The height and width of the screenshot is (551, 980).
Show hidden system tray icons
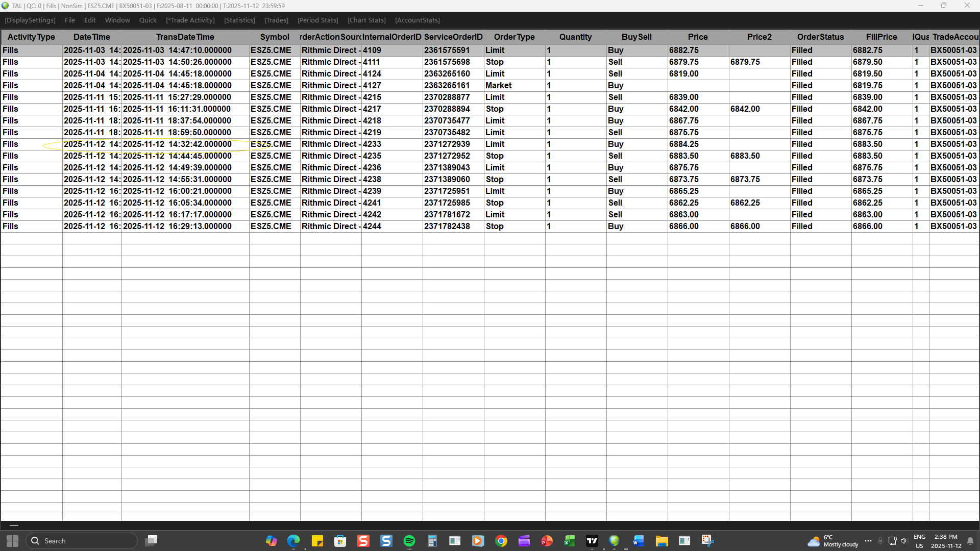point(868,541)
